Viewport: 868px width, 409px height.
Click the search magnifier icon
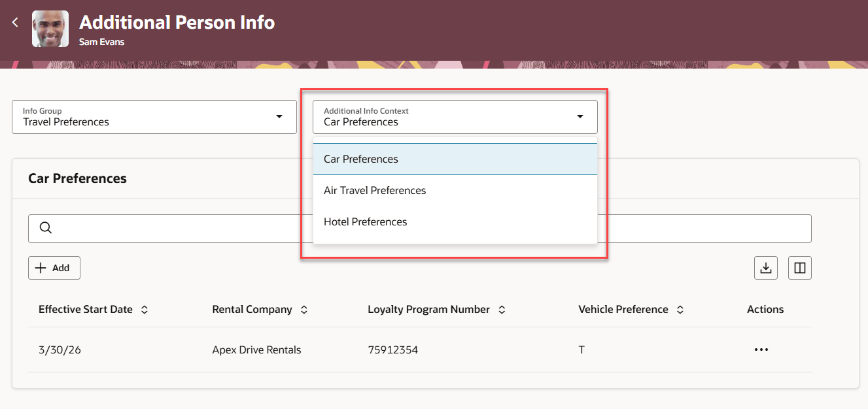point(46,228)
